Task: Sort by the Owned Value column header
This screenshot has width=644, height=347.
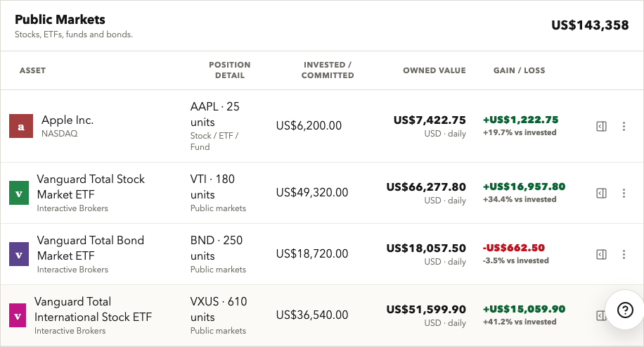Action: 434,70
